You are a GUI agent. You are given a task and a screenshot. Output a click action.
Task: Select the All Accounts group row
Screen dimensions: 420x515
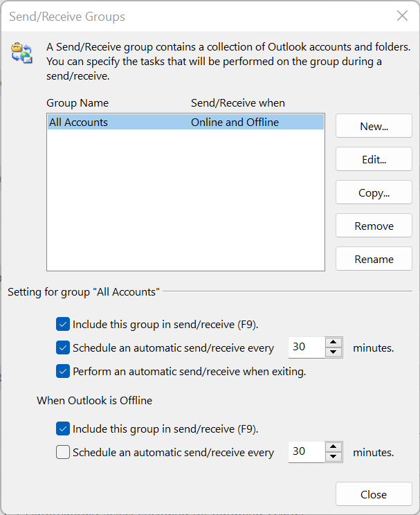coord(185,123)
